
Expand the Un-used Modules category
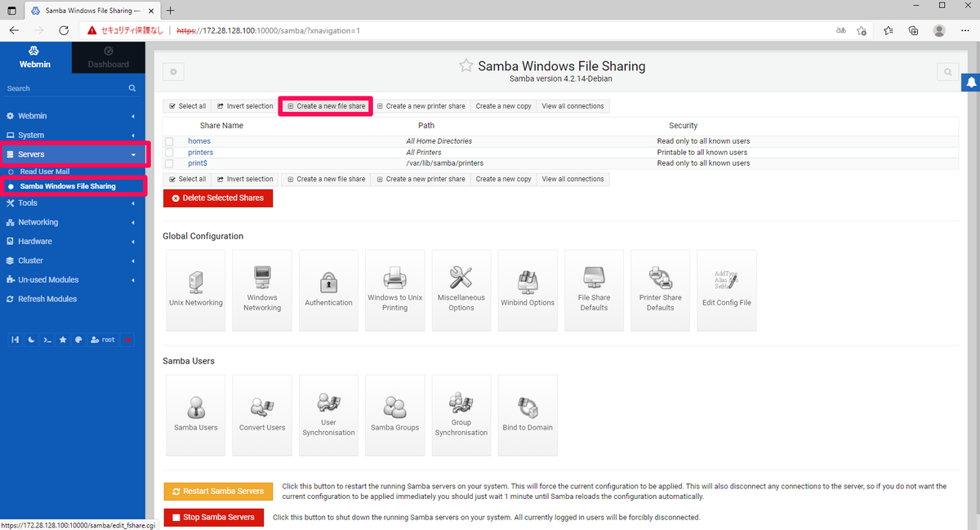click(73, 279)
